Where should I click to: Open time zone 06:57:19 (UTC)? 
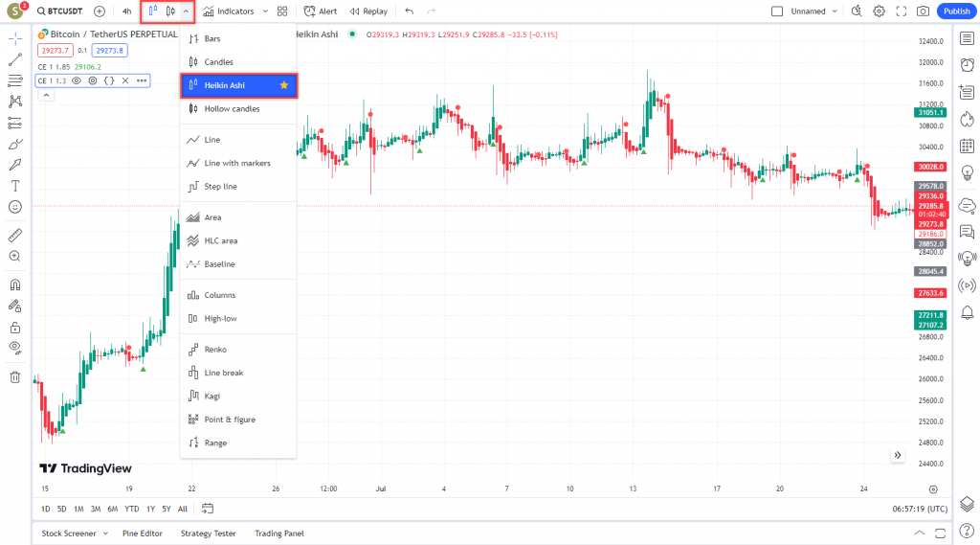pos(920,509)
